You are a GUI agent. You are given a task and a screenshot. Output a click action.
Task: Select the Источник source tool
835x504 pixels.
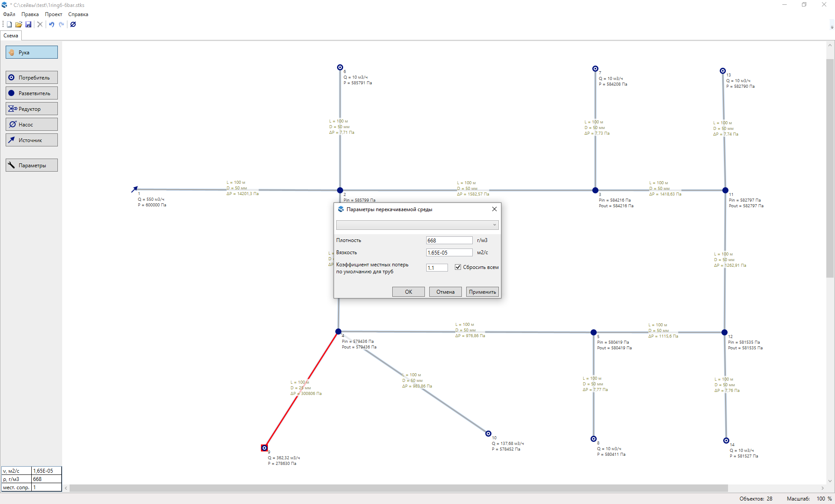pyautogui.click(x=32, y=140)
